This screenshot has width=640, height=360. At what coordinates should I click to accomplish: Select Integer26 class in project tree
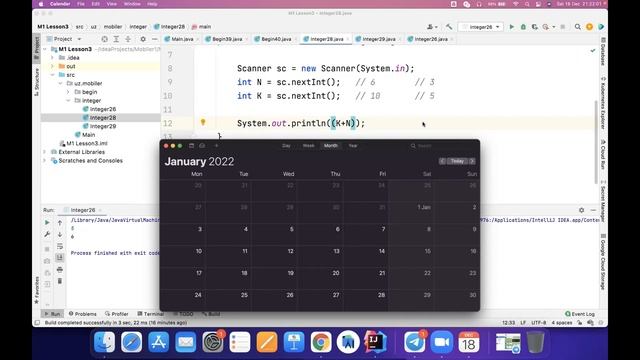(103, 109)
